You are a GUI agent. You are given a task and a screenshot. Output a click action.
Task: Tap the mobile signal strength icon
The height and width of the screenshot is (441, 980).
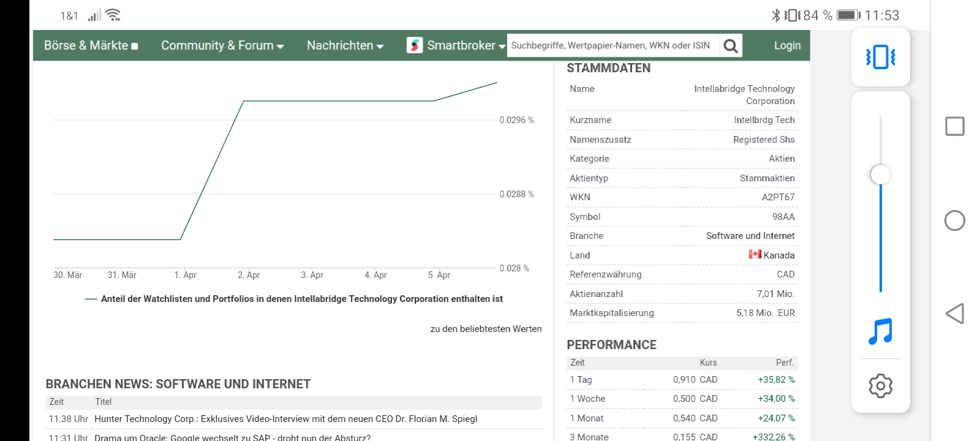pos(94,15)
